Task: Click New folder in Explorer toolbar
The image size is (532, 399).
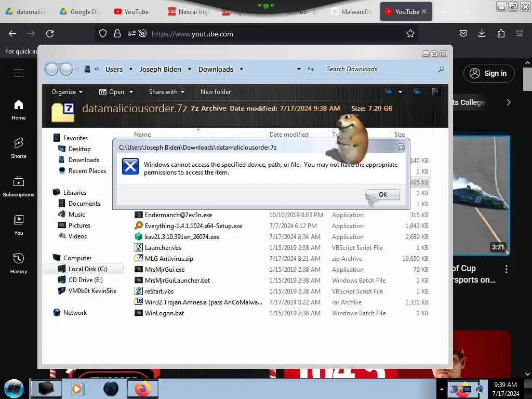Action: tap(216, 92)
